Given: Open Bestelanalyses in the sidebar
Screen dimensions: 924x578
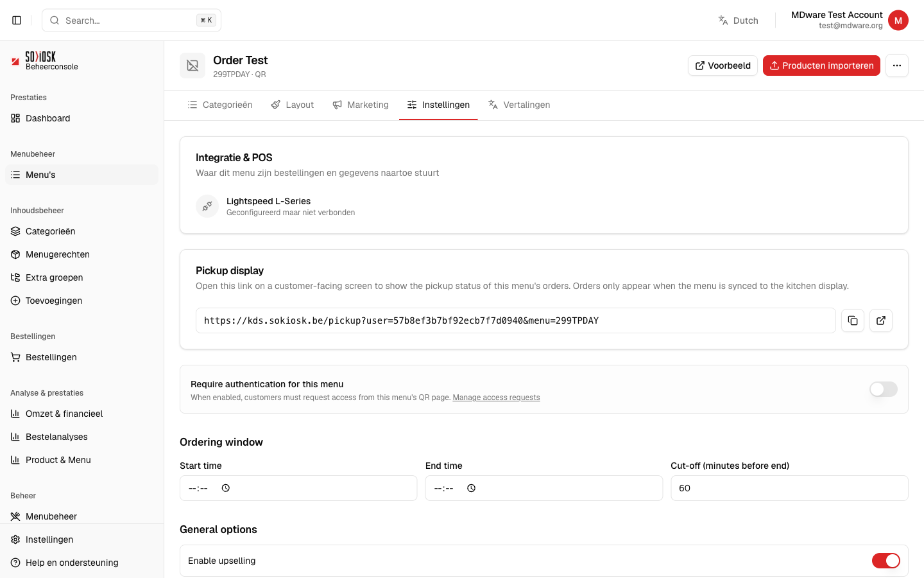Looking at the screenshot, I should tap(81, 437).
